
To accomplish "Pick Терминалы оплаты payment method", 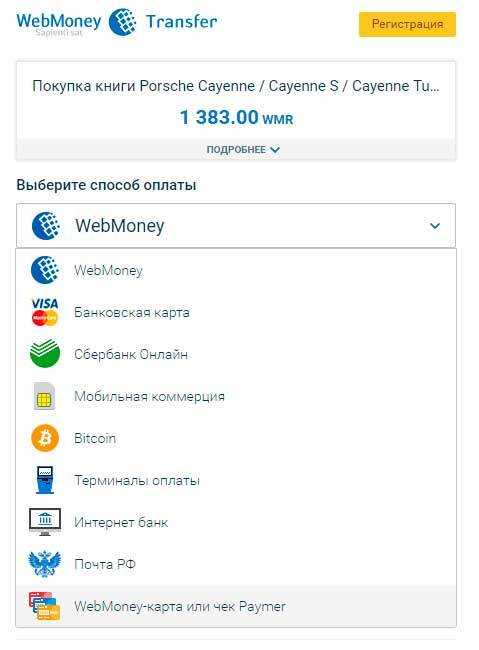I will (x=236, y=480).
